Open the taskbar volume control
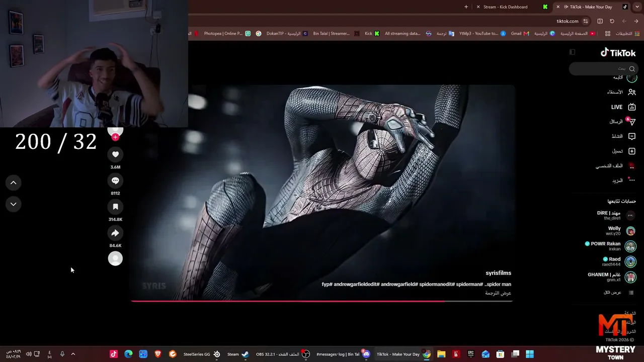Screen dimensions: 644x362 click(28, 354)
